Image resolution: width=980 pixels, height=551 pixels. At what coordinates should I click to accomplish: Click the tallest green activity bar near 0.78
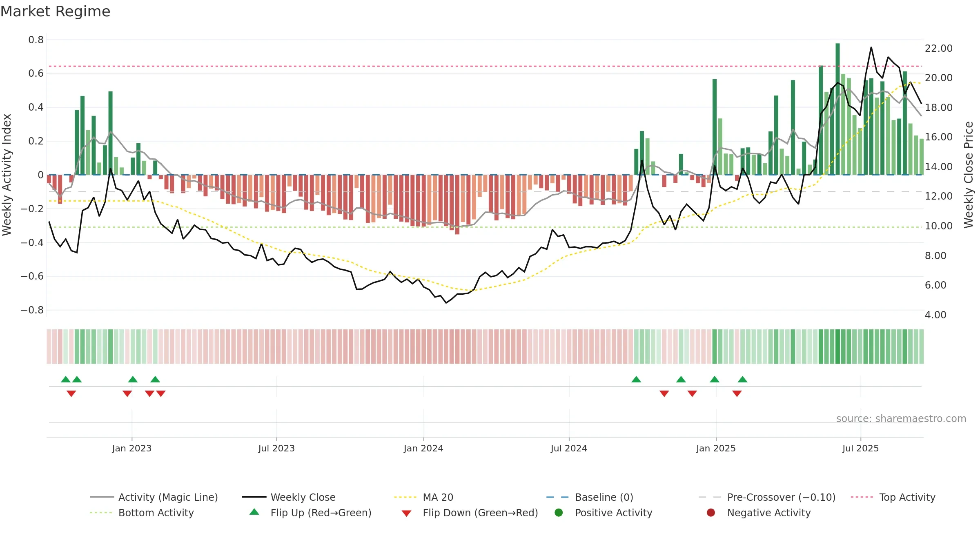point(837,109)
